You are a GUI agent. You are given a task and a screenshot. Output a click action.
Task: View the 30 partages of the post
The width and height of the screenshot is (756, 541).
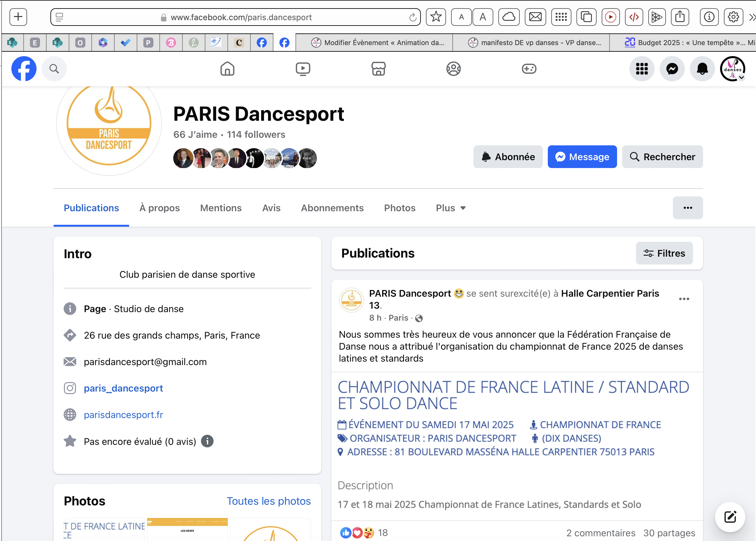pos(669,533)
